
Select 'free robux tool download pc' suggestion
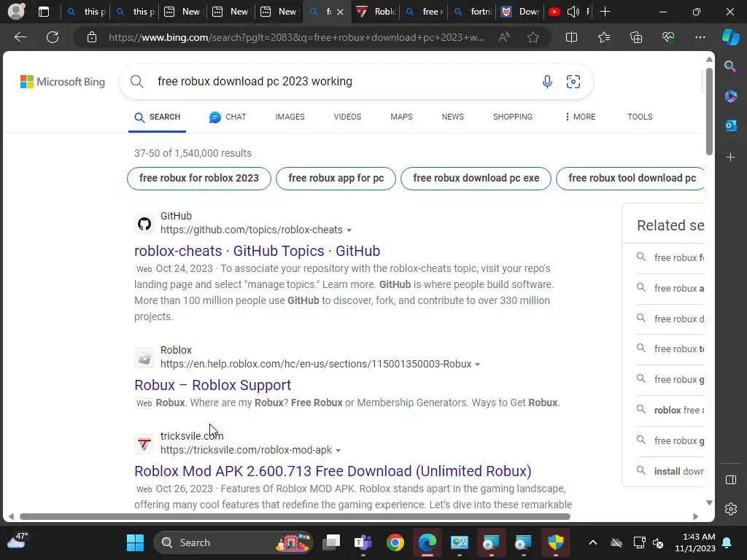(x=630, y=179)
